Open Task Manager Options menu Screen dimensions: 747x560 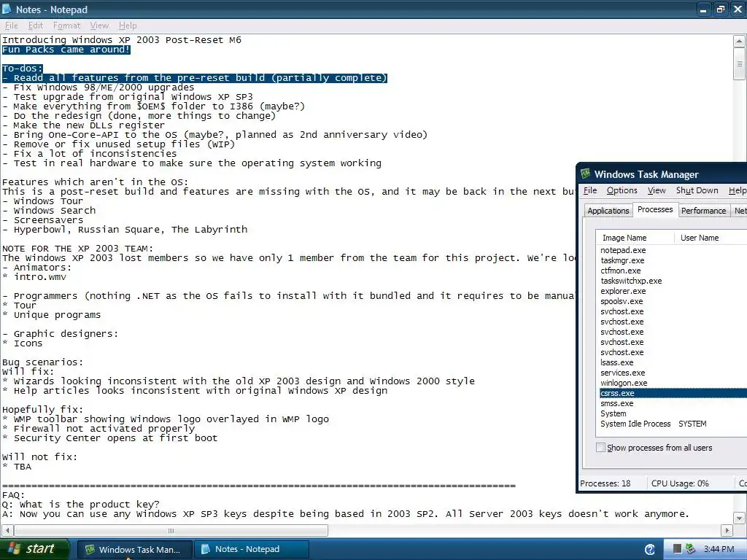click(622, 190)
